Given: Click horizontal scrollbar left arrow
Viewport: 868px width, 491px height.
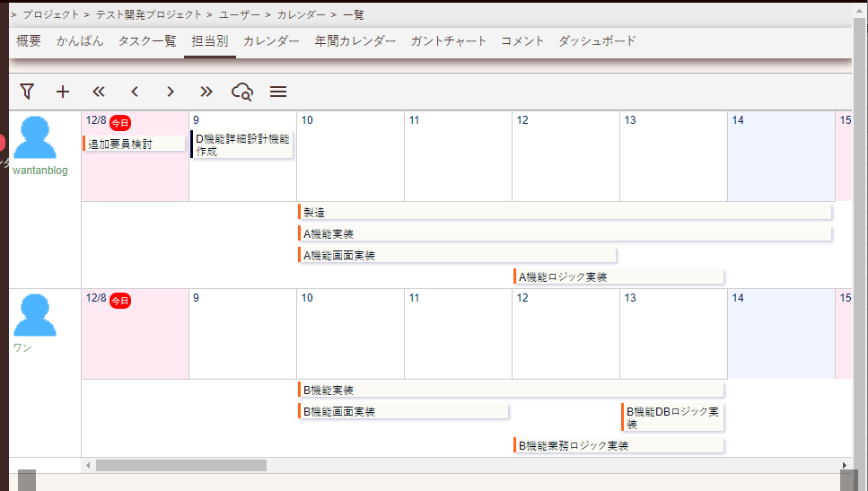Looking at the screenshot, I should point(88,466).
